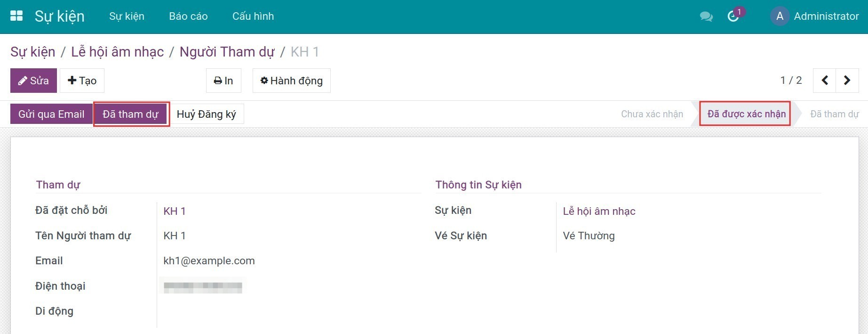Open the apps grid menu icon
The width and height of the screenshot is (868, 334).
point(16,16)
